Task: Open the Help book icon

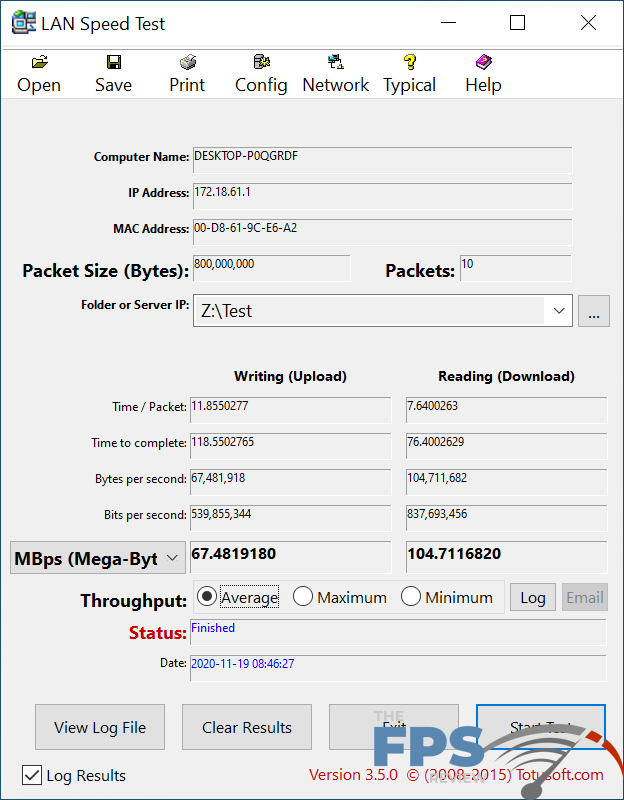Action: click(484, 63)
